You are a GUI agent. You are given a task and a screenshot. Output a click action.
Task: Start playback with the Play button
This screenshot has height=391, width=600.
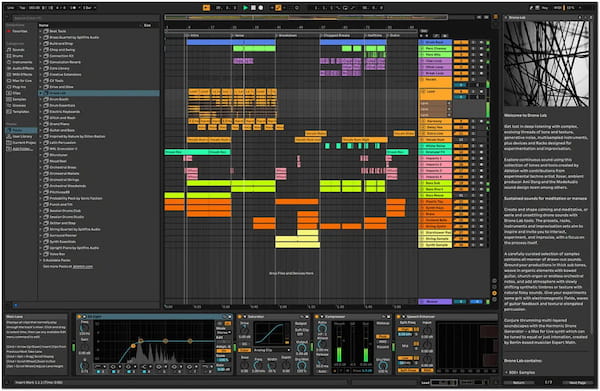point(245,8)
